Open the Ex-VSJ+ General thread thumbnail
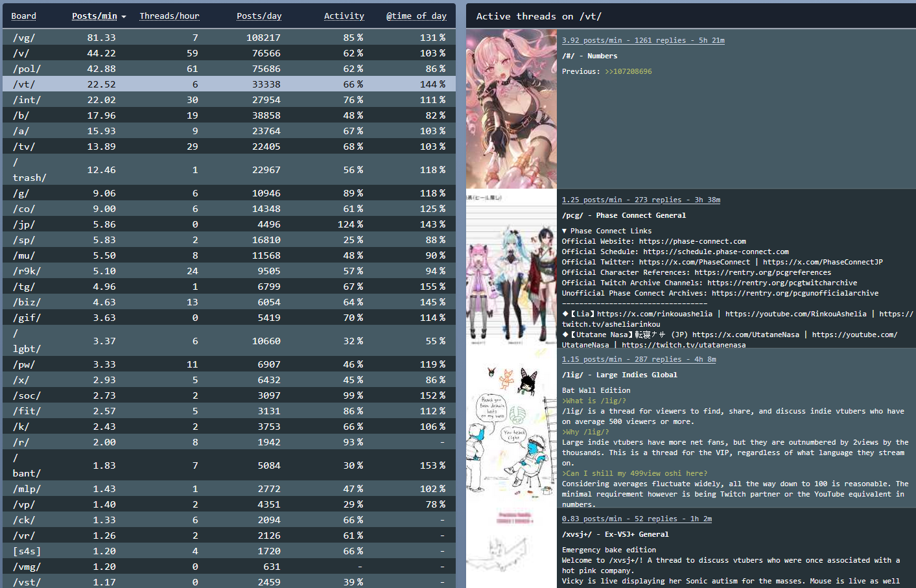Screen dimensions: 916x588 (x=511, y=548)
